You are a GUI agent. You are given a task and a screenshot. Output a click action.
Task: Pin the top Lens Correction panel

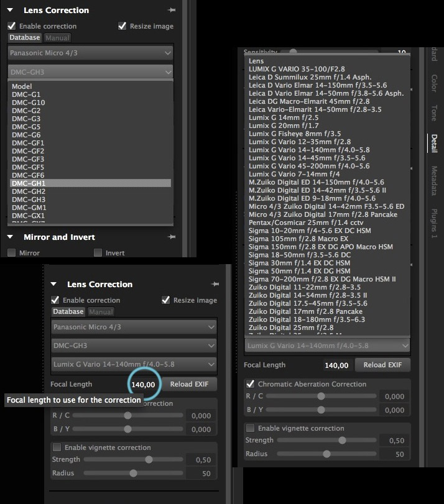pos(172,11)
